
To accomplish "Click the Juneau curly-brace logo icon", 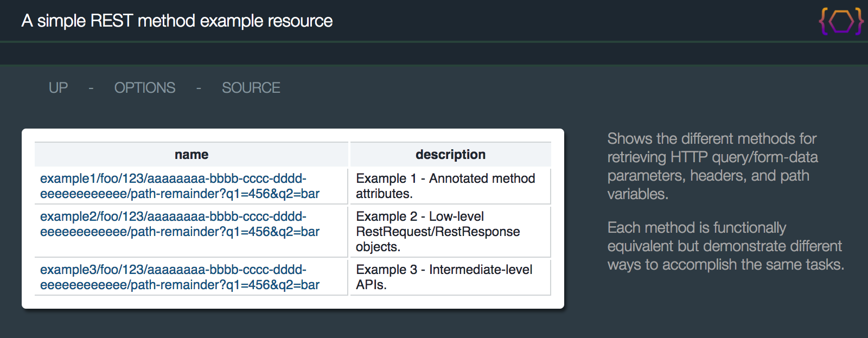I will pos(841,21).
